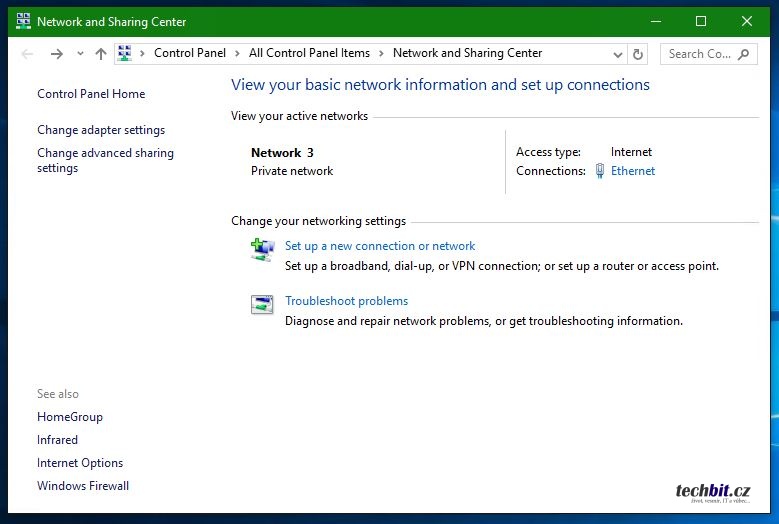Image resolution: width=779 pixels, height=524 pixels.
Task: Click Set up a new connection or network
Action: point(380,246)
